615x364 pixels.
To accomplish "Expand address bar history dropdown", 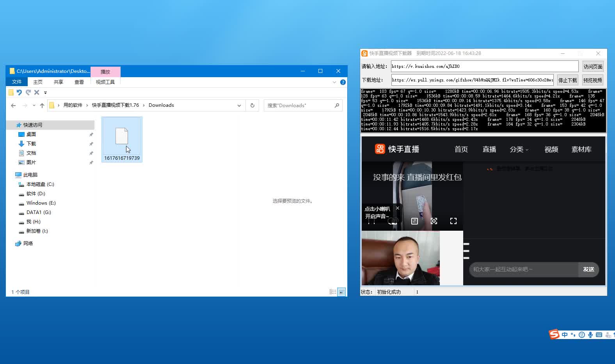I will coord(239,105).
